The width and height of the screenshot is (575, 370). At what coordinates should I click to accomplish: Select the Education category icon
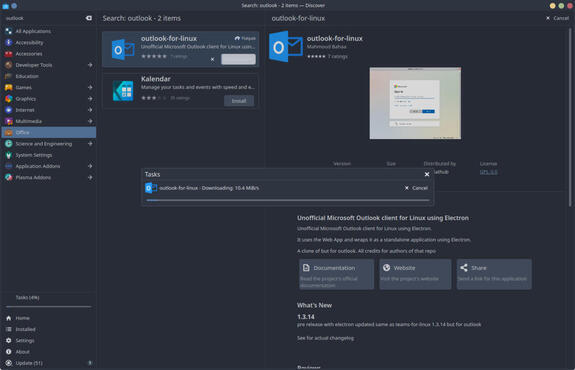coord(9,76)
